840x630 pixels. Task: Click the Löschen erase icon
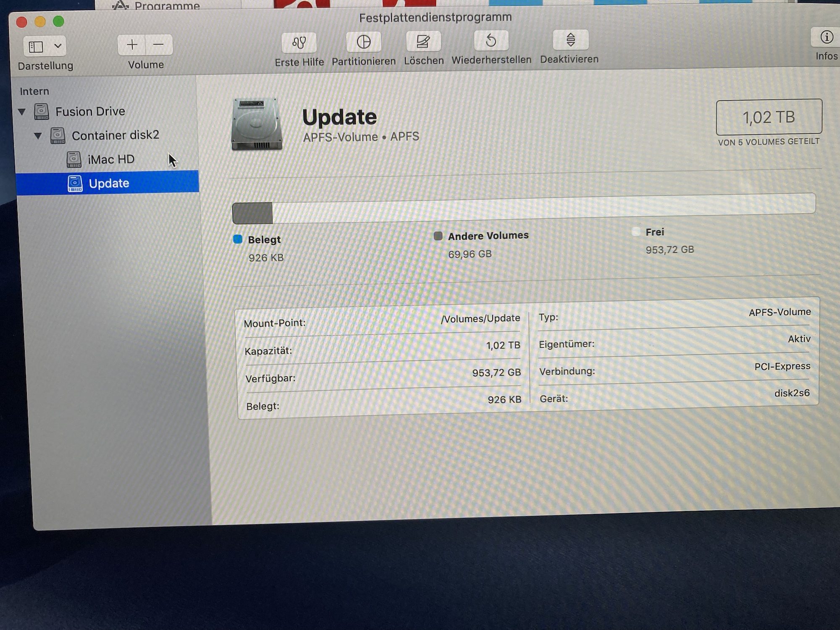point(423,41)
